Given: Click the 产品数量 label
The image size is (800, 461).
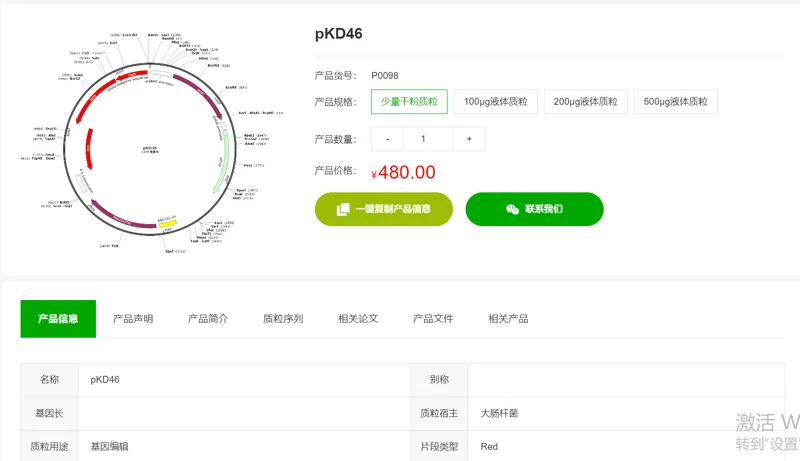Looking at the screenshot, I should coord(335,139).
